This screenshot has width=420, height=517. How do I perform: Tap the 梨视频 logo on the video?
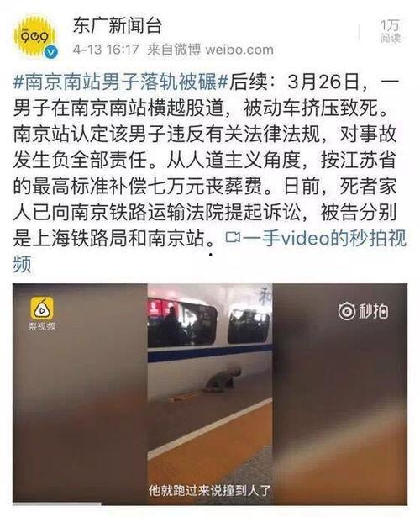pyautogui.click(x=42, y=313)
